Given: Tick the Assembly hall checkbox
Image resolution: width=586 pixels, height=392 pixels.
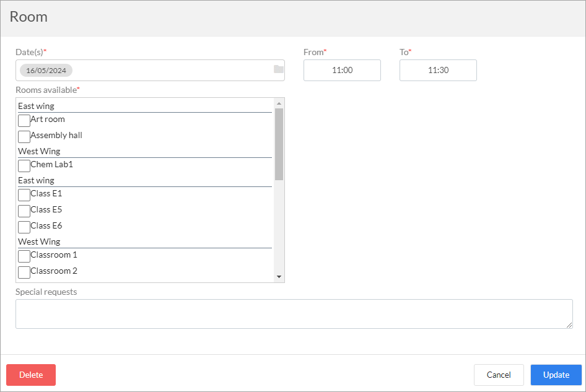Looking at the screenshot, I should click(24, 137).
